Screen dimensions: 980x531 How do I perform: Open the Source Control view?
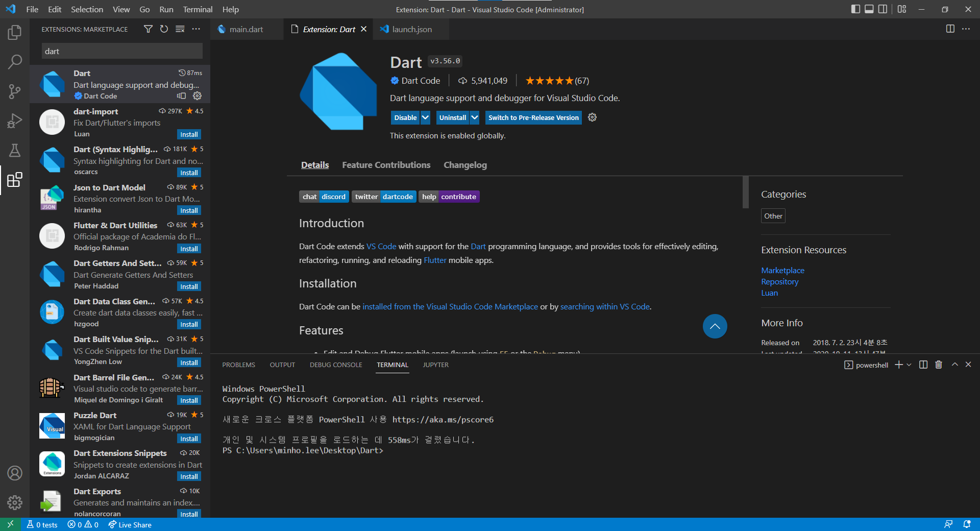15,91
